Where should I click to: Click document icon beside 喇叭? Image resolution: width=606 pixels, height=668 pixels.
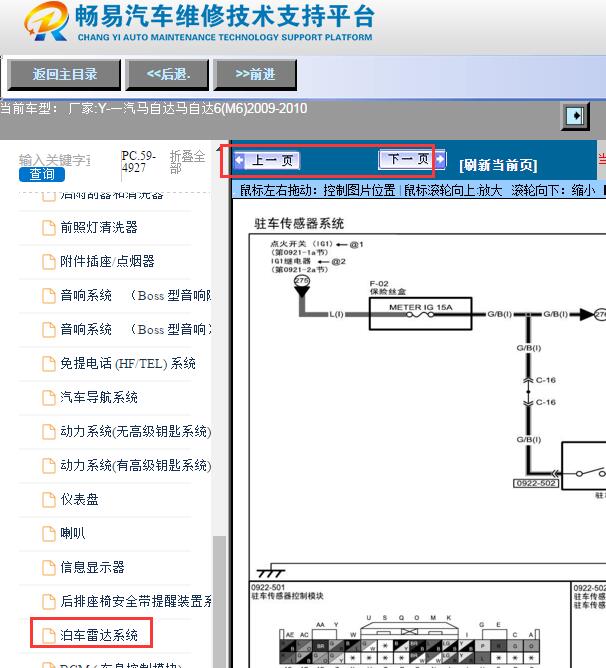(x=49, y=533)
